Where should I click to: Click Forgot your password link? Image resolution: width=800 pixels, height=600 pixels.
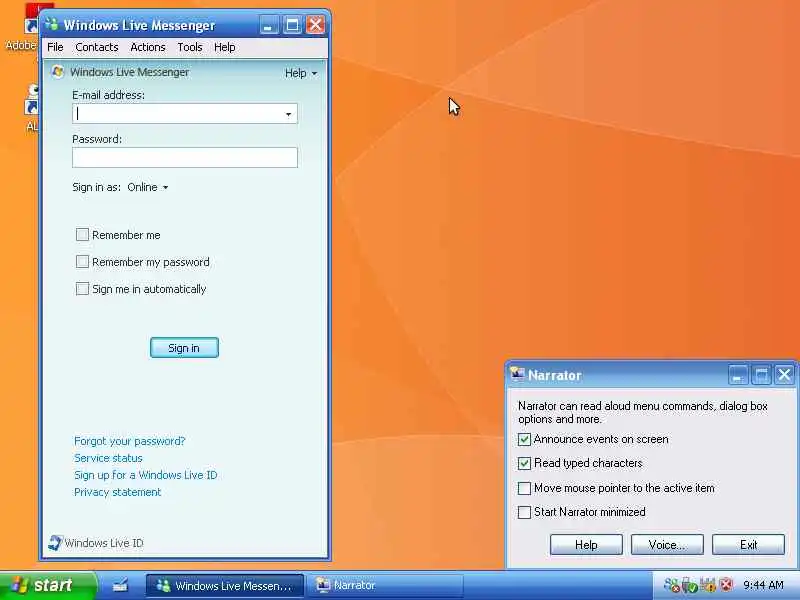pyautogui.click(x=130, y=441)
